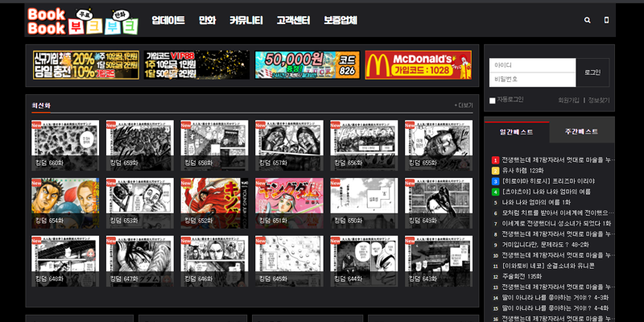
Task: Open rank 6 모처럼 치트를 받아서 entry
Action: (558, 213)
